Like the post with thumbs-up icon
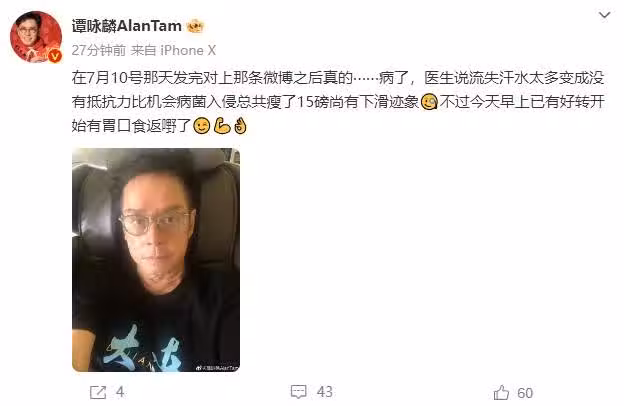The image size is (624, 406). click(x=501, y=392)
